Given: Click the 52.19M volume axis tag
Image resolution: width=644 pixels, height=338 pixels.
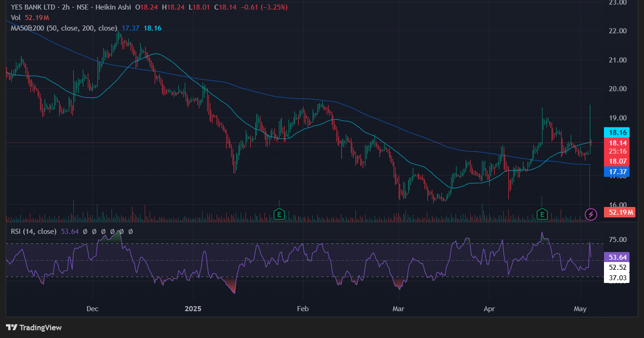Looking at the screenshot, I should pos(619,212).
